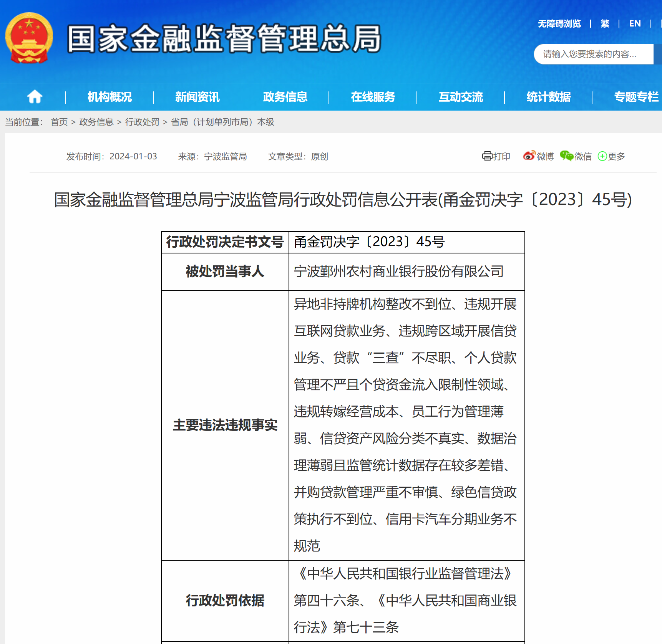This screenshot has width=662, height=644.
Task: Click the national emblem logo
Action: tap(29, 38)
